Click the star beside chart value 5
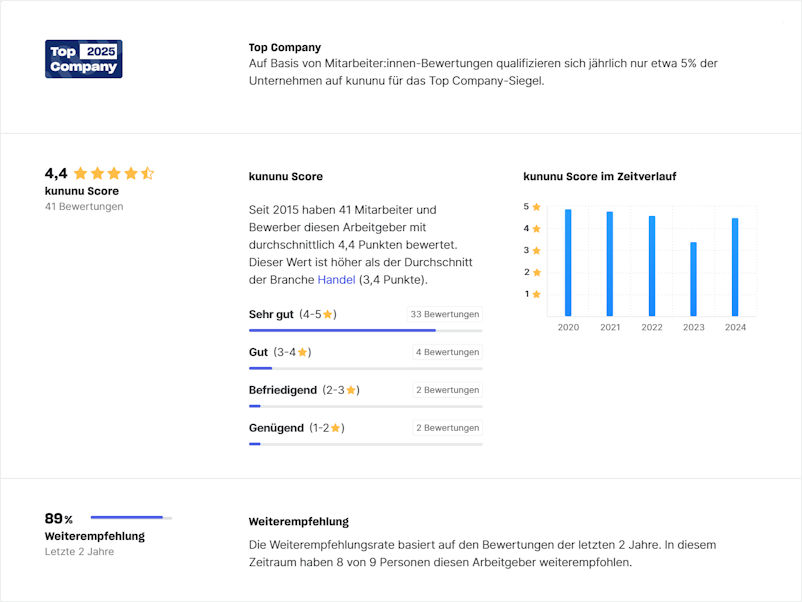Image resolution: width=802 pixels, height=602 pixels. point(536,207)
